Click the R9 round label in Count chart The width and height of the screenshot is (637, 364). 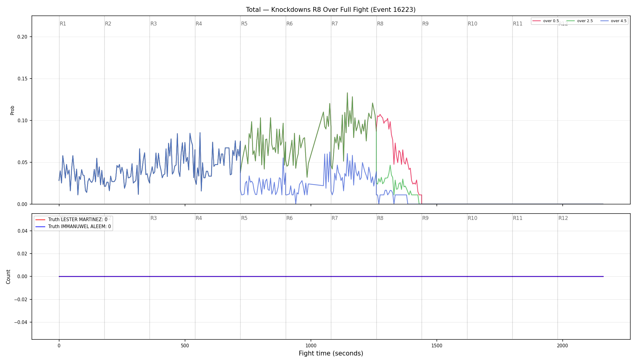(x=425, y=218)
